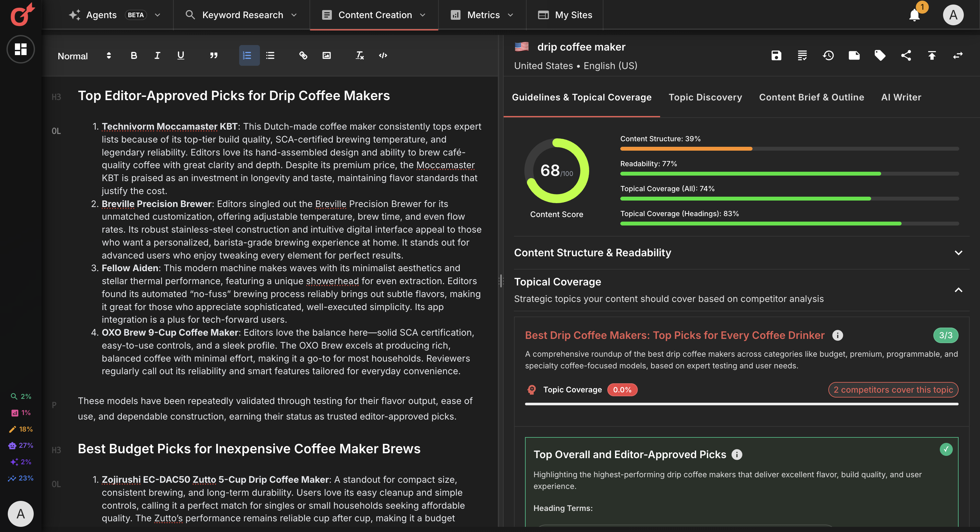Open version history for the document

pyautogui.click(x=828, y=55)
